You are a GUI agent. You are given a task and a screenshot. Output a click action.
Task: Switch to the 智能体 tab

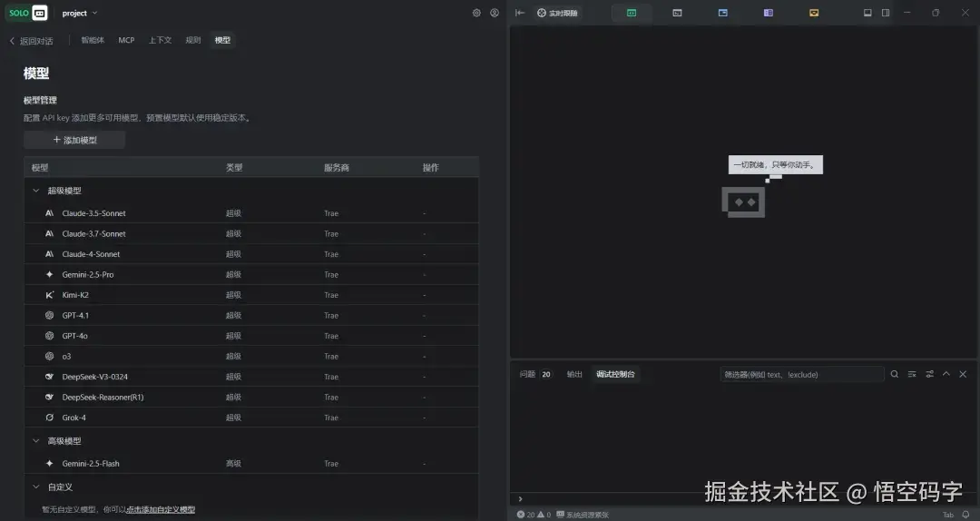(93, 40)
